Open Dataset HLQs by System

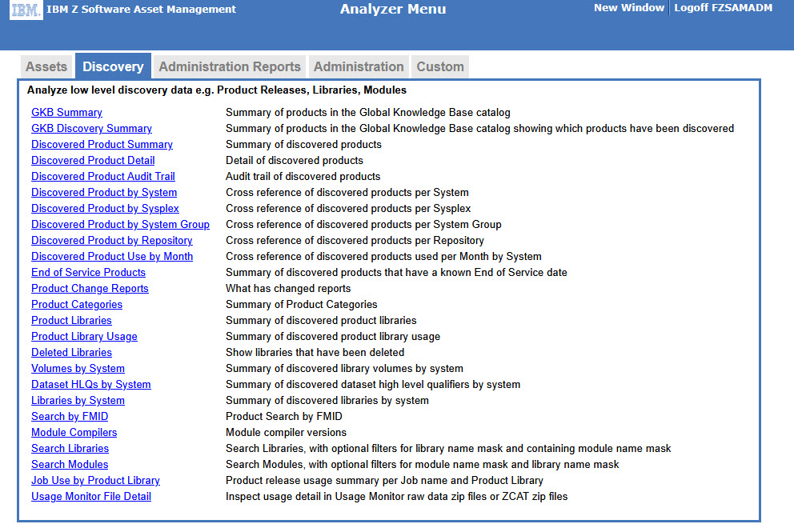(91, 385)
